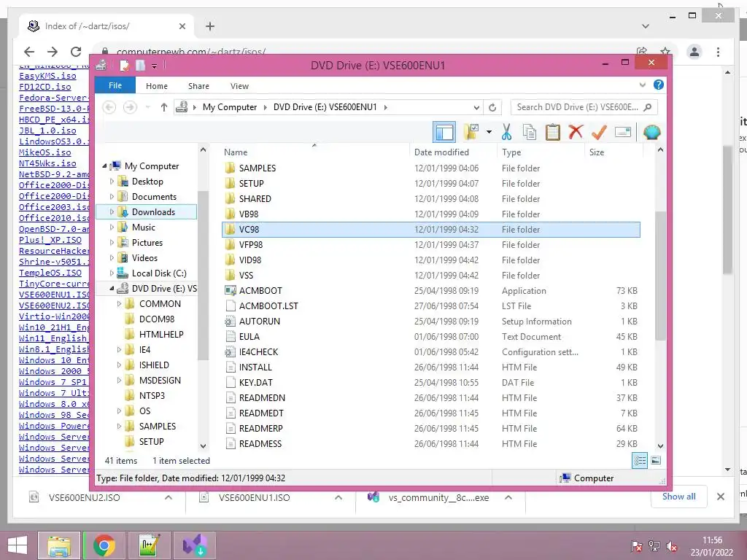The image size is (747, 560).
Task: Switch to large icons view in status bar
Action: [656, 460]
